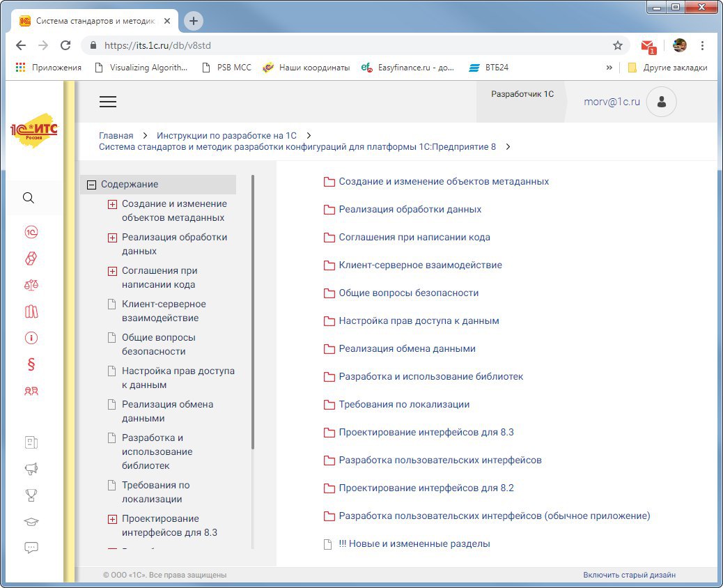Image resolution: width=723 pixels, height=588 pixels.
Task: Open !!! Новые и измененные разделы page
Action: pyautogui.click(x=407, y=543)
